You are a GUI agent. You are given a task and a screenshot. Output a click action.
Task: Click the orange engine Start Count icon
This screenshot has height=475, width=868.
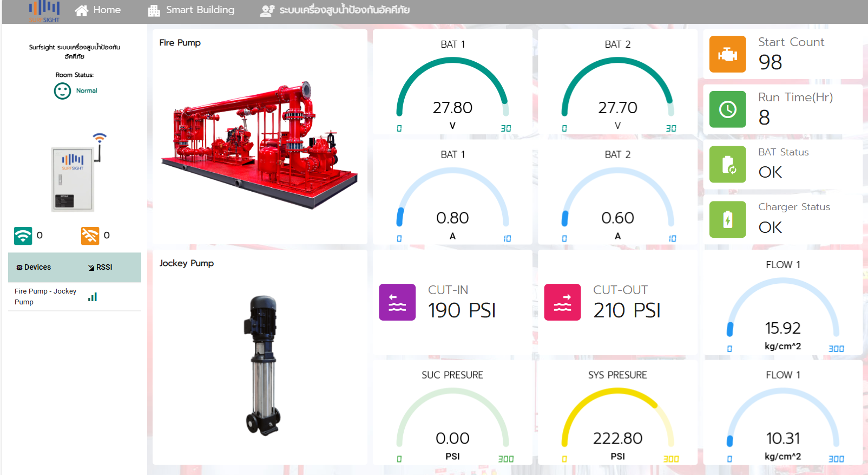727,54
